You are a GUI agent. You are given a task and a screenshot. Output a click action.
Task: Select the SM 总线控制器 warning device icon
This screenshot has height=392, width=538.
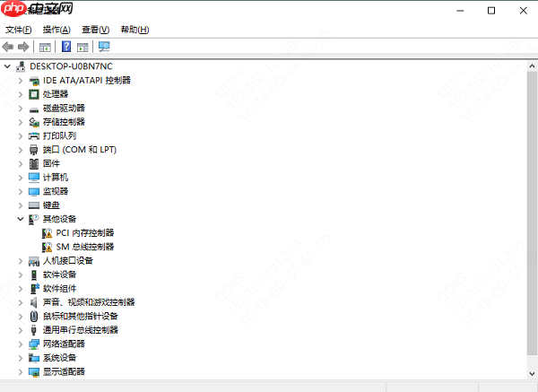(47, 248)
